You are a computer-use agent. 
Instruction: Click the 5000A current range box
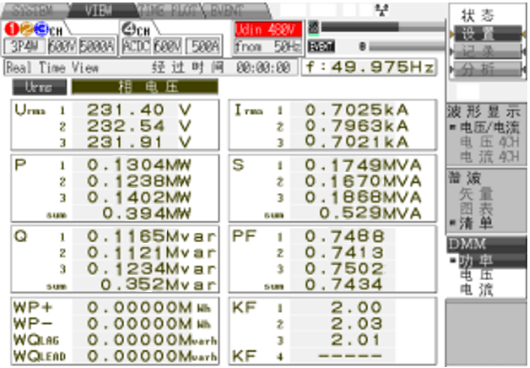pos(97,46)
